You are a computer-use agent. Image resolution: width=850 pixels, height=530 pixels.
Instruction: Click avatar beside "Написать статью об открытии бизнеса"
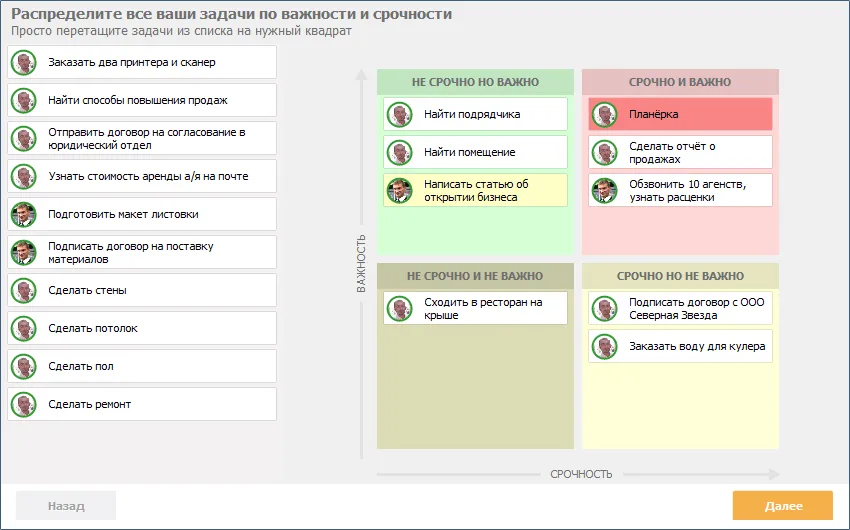tap(398, 190)
